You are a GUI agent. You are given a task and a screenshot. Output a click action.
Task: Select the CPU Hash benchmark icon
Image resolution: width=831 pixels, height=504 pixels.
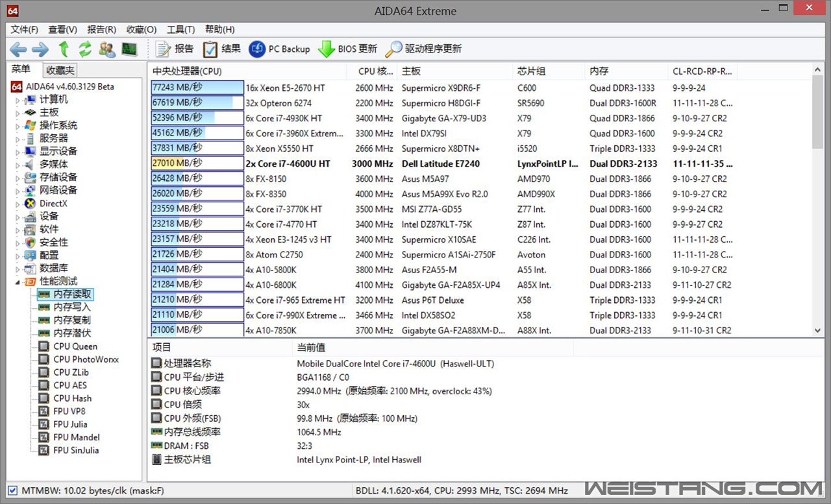point(44,398)
